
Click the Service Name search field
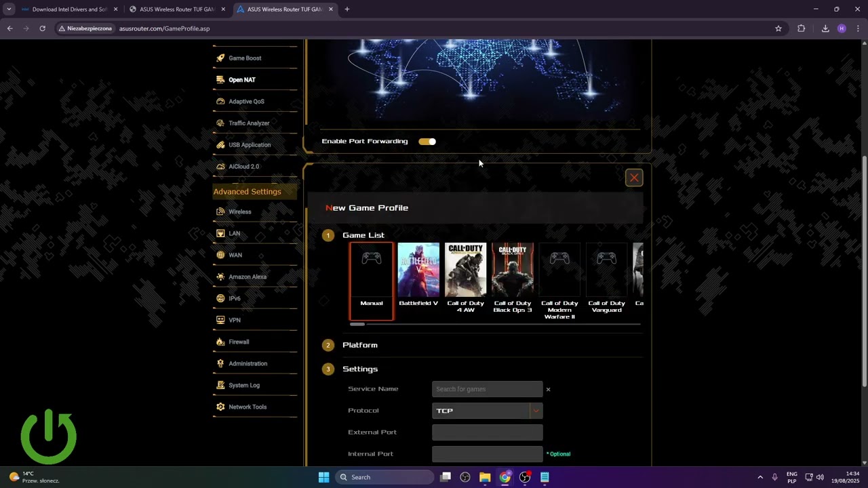[x=487, y=389]
